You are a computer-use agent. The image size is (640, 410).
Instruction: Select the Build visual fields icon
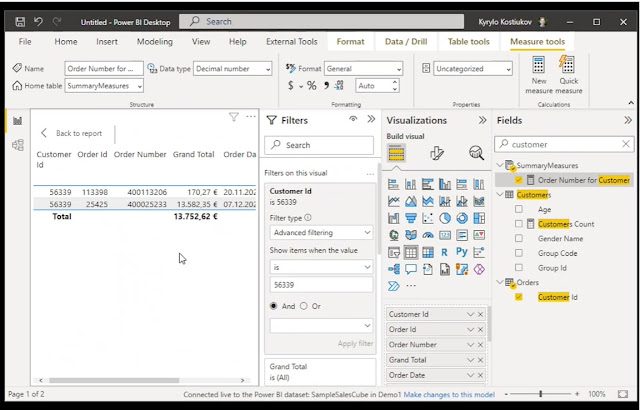pos(396,153)
